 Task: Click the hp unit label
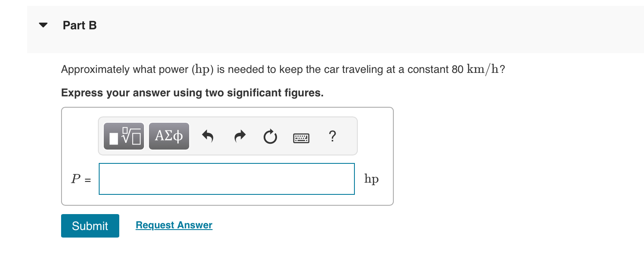click(372, 179)
